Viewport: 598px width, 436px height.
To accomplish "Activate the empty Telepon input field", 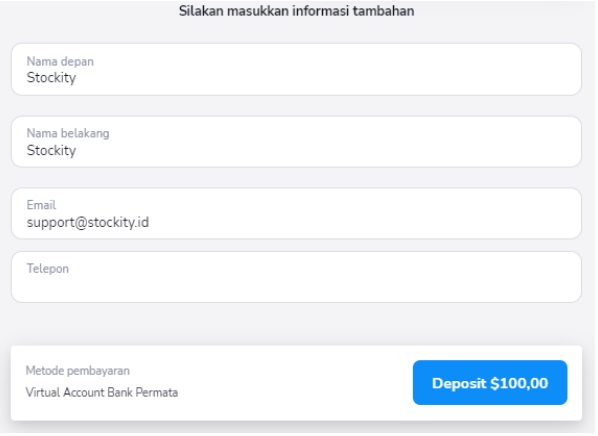I will click(296, 277).
